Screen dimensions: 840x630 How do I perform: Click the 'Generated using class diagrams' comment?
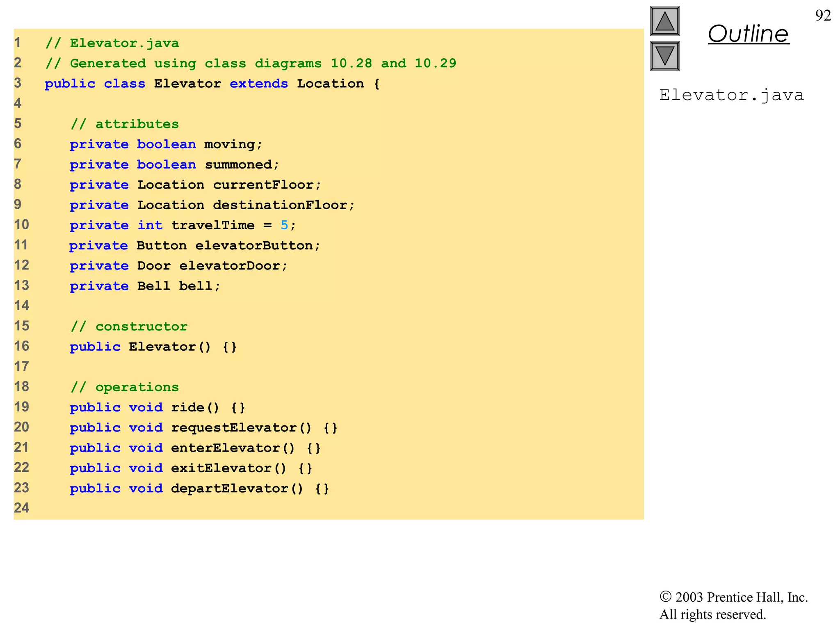pyautogui.click(x=251, y=63)
